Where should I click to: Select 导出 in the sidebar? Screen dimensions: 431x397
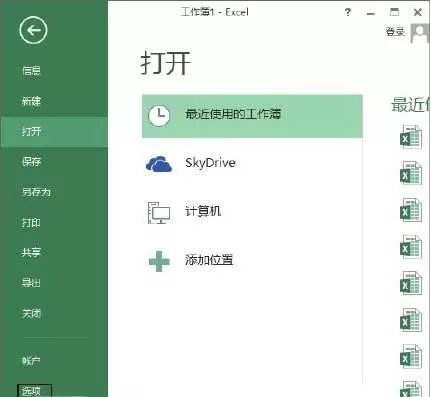(31, 283)
